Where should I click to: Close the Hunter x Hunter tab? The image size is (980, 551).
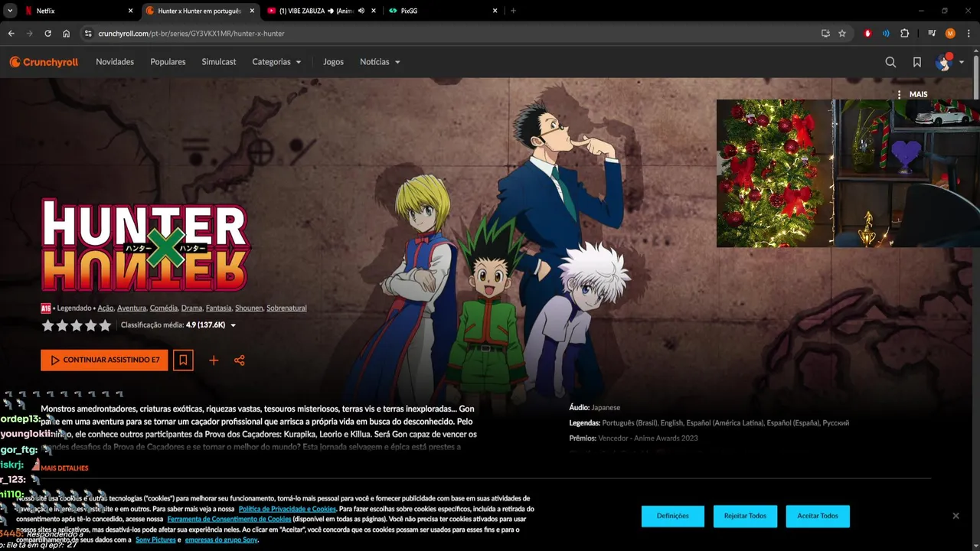(252, 11)
